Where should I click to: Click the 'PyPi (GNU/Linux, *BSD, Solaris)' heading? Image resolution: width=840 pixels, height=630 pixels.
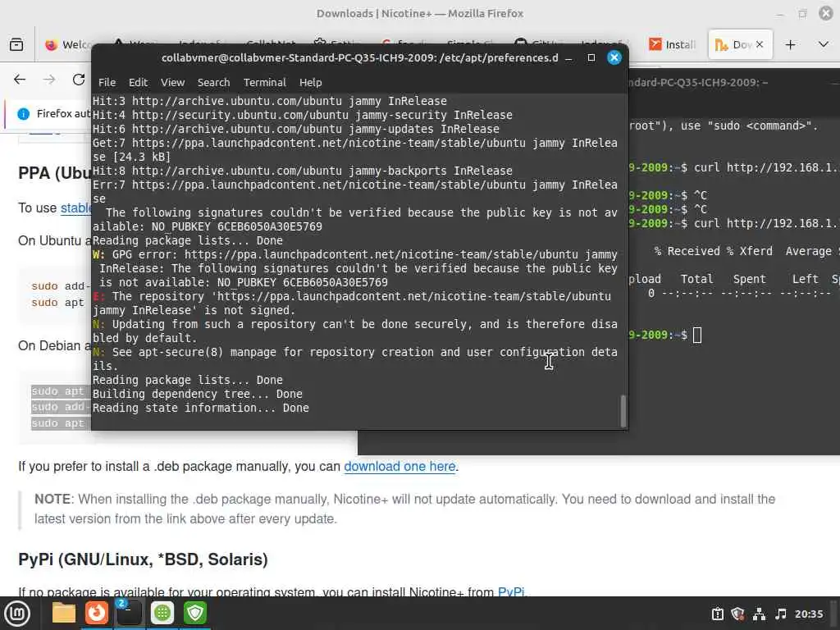click(x=143, y=559)
